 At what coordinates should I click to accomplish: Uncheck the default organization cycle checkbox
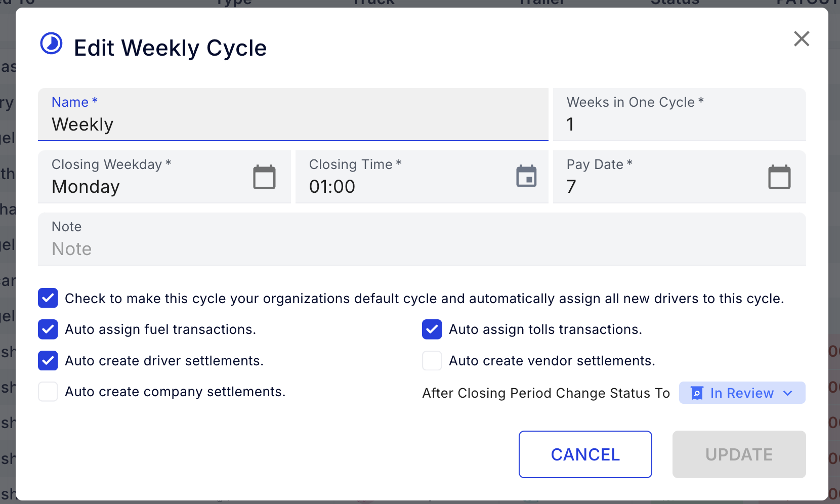[48, 299]
